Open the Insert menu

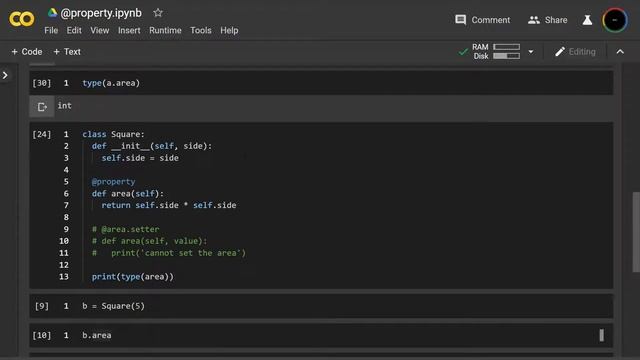point(129,31)
